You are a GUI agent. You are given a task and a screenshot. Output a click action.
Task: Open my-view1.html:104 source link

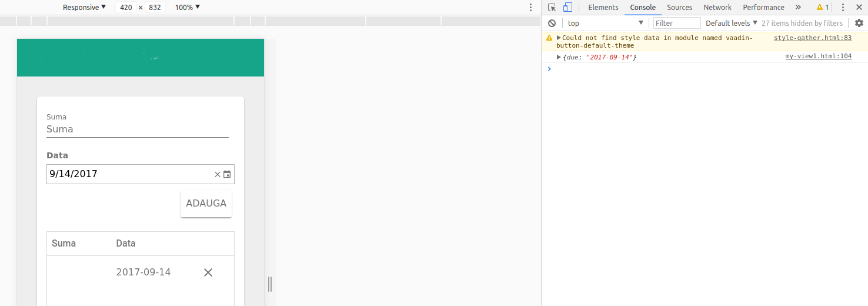pos(818,56)
